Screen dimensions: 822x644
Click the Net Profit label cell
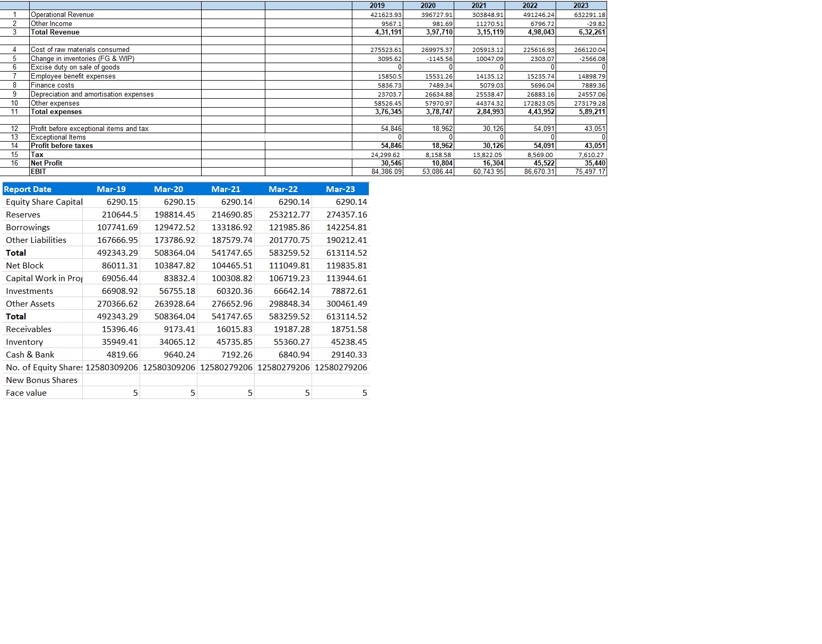(47, 163)
